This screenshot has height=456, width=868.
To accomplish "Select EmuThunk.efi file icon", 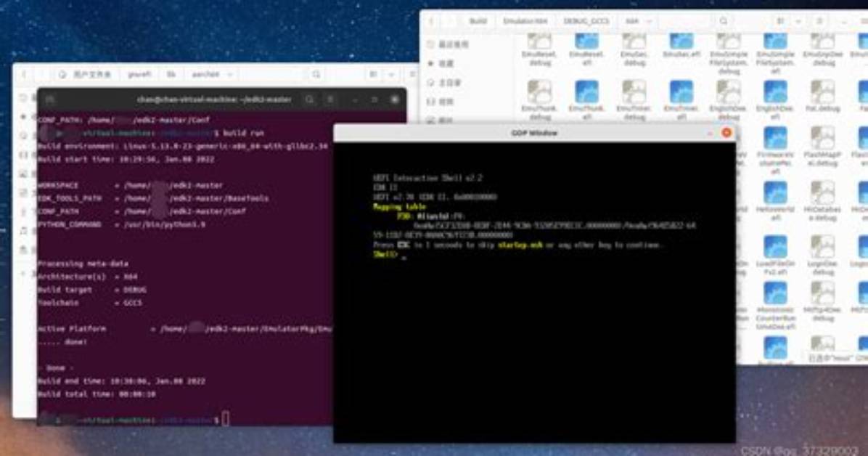I will (x=586, y=91).
